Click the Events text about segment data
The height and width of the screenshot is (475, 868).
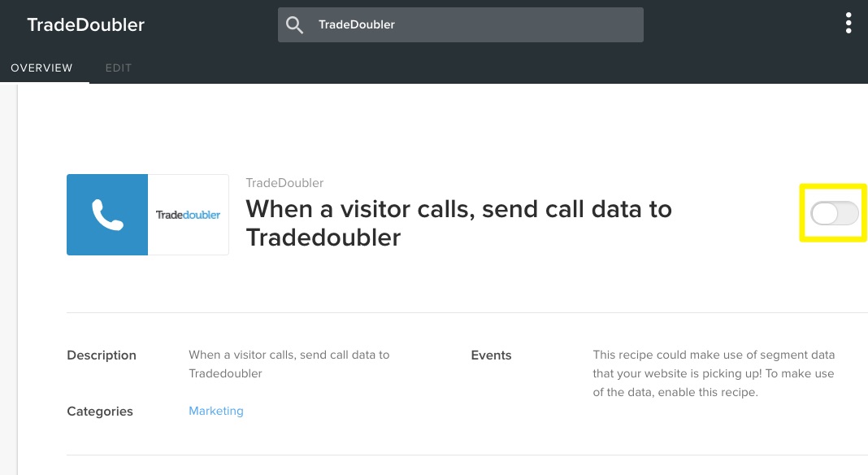(714, 373)
